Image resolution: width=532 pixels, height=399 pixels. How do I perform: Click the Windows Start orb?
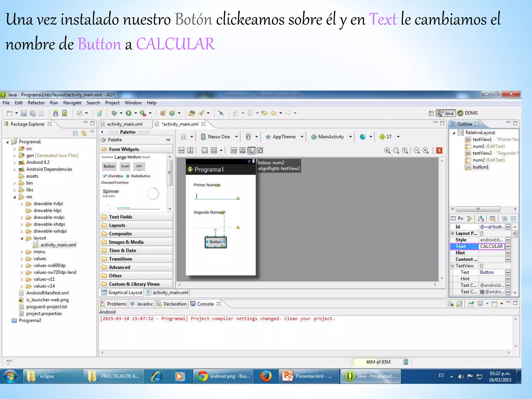coord(10,376)
